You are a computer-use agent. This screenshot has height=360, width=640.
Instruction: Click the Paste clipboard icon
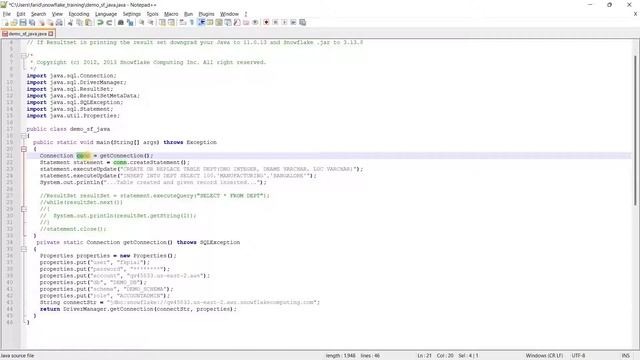pyautogui.click(x=88, y=22)
